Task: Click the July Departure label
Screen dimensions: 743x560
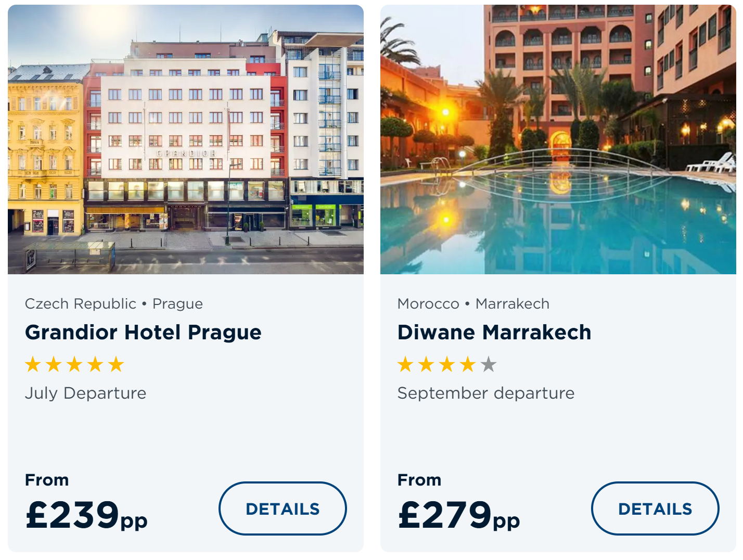Action: pyautogui.click(x=86, y=393)
